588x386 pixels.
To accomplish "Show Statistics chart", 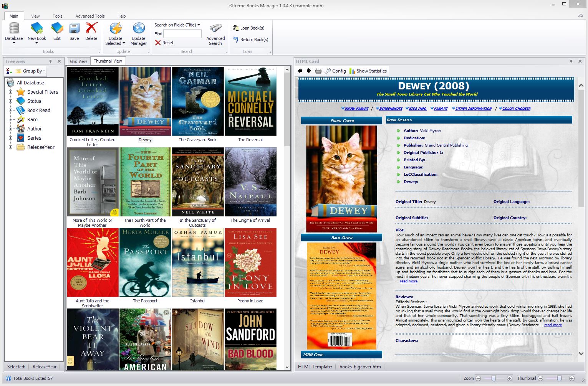I will click(x=368, y=71).
